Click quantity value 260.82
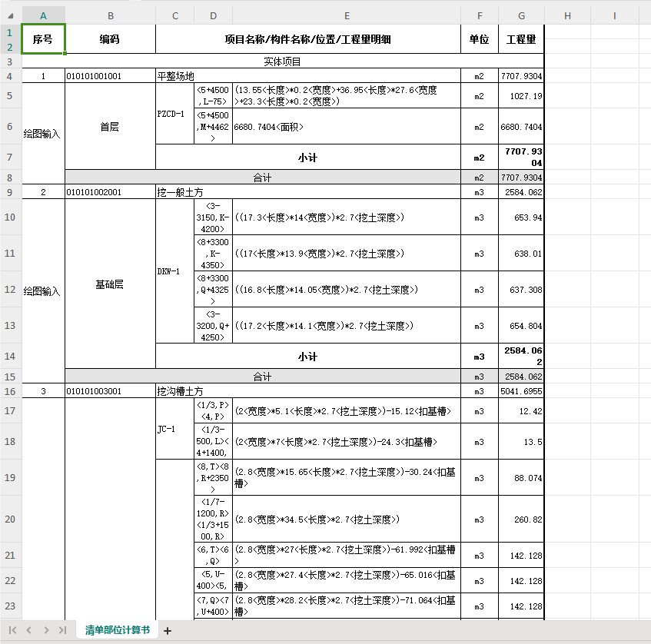The height and width of the screenshot is (644, 651). tap(521, 519)
